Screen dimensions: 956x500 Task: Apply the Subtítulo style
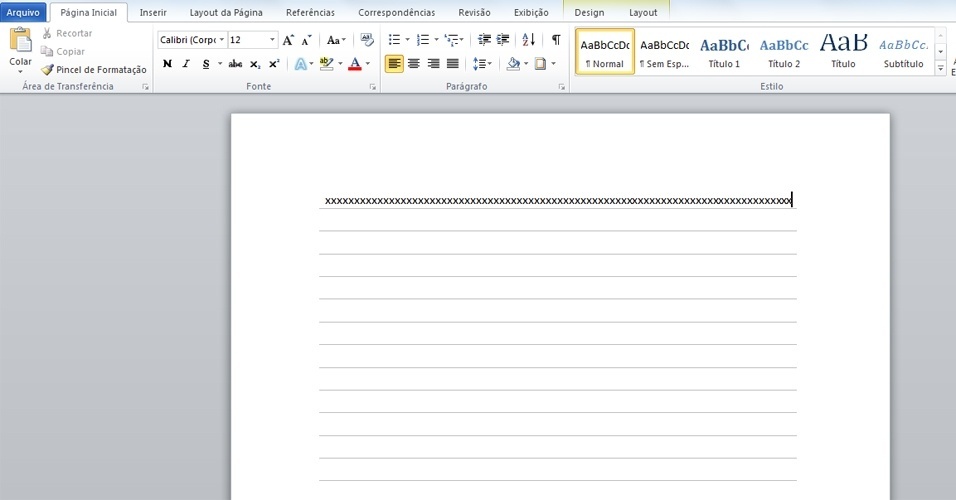pos(904,52)
